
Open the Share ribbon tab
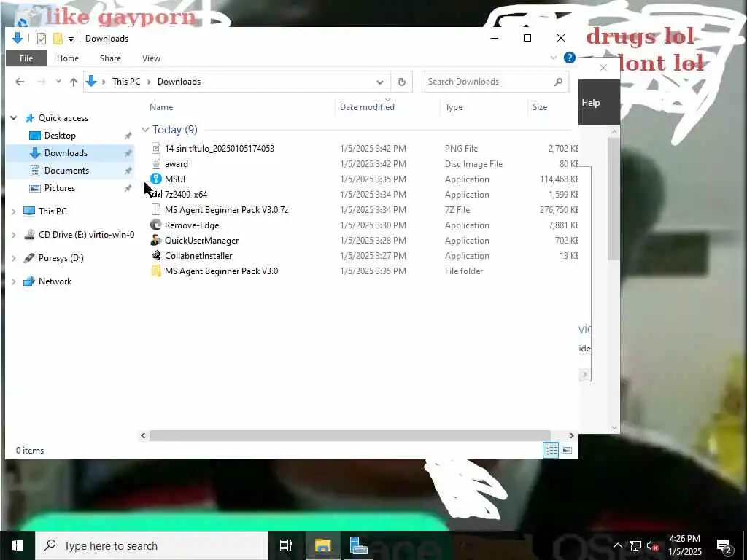click(111, 58)
